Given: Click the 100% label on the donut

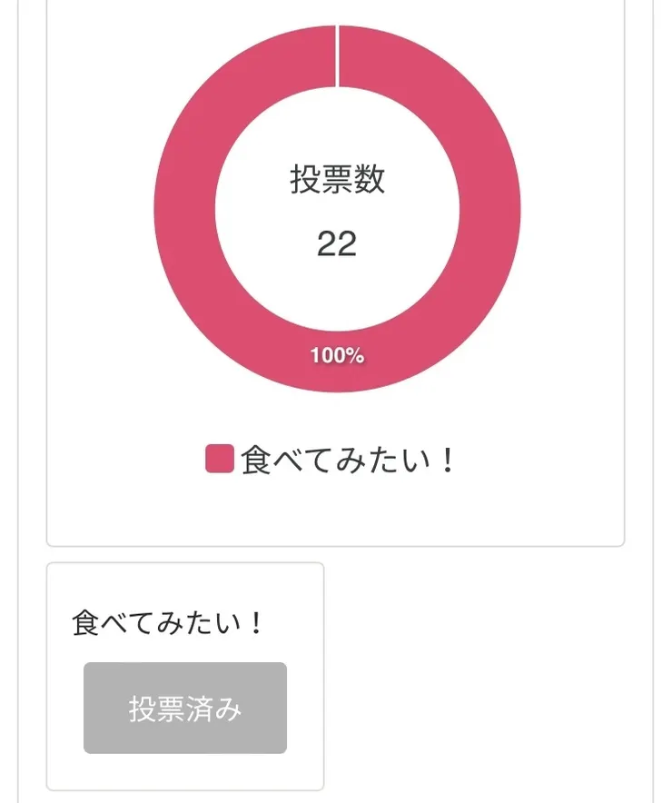Looking at the screenshot, I should [x=337, y=356].
